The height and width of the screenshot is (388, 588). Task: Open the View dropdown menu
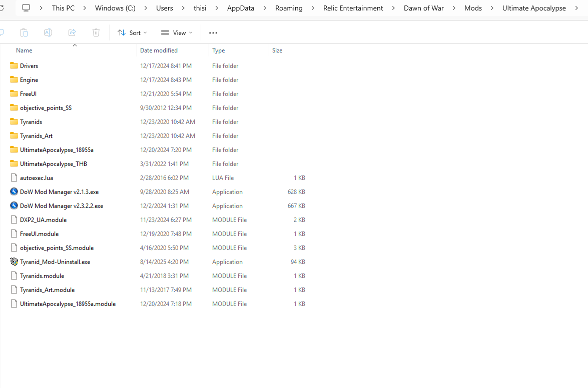click(x=177, y=32)
